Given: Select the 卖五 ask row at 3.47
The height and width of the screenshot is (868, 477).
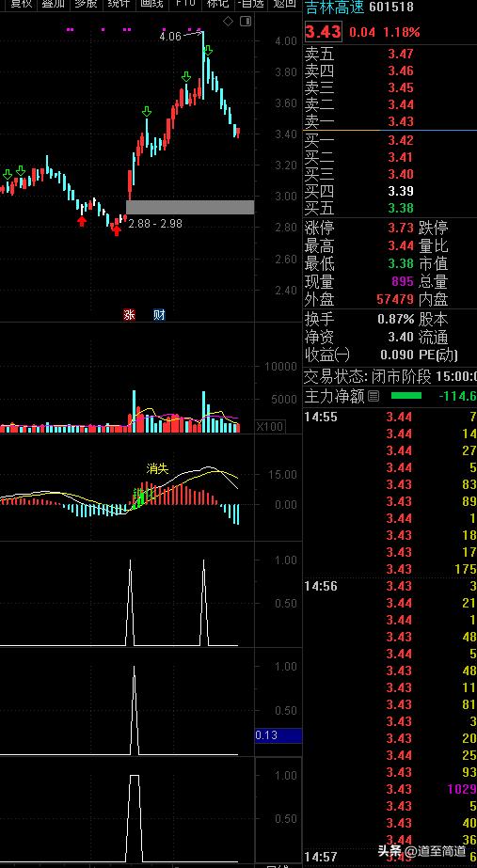Looking at the screenshot, I should [x=390, y=55].
